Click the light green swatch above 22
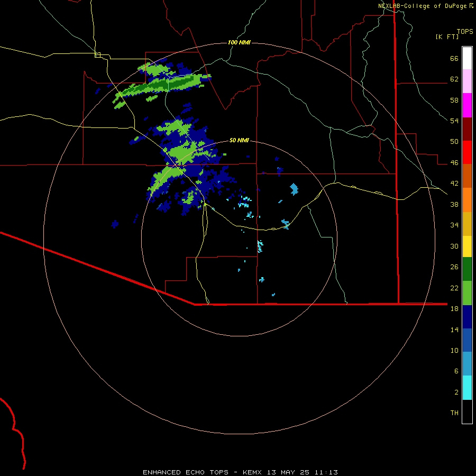The image size is (476, 476). (x=467, y=293)
